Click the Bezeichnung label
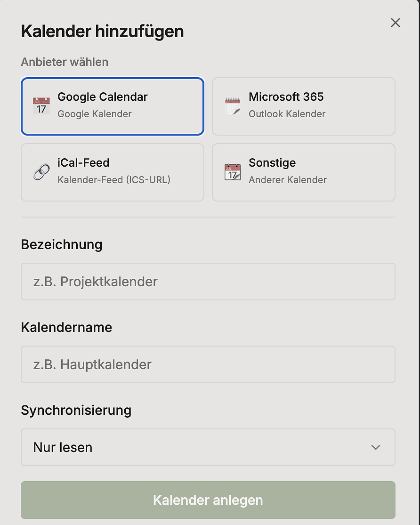The image size is (420, 525). point(62,244)
